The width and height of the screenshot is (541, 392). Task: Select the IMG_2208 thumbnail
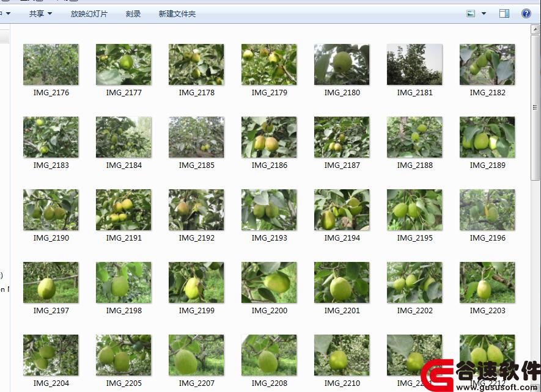(x=269, y=355)
